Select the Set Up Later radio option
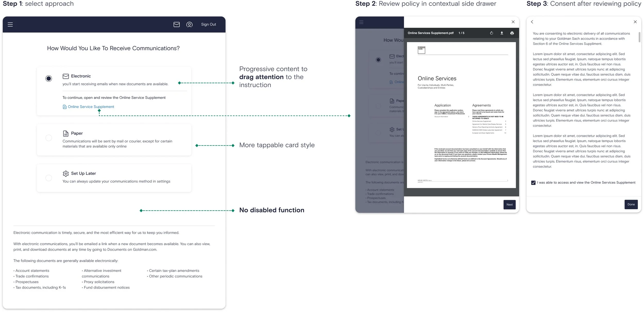 (49, 178)
